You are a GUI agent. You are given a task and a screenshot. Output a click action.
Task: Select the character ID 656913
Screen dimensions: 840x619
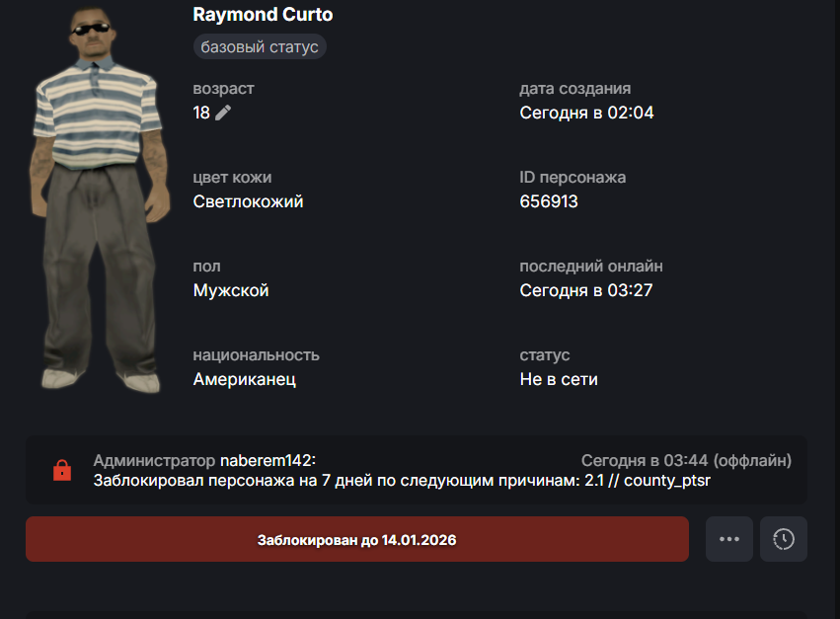[549, 201]
